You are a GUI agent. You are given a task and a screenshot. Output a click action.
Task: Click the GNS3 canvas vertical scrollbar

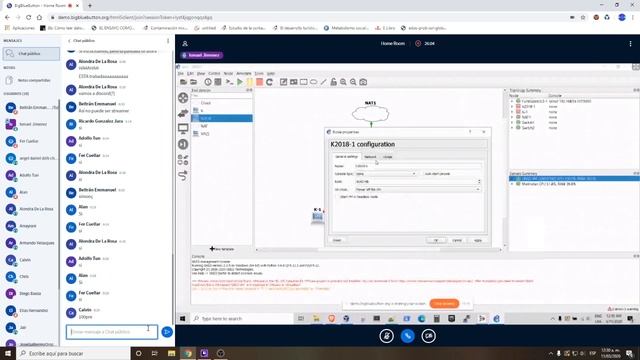(x=505, y=167)
